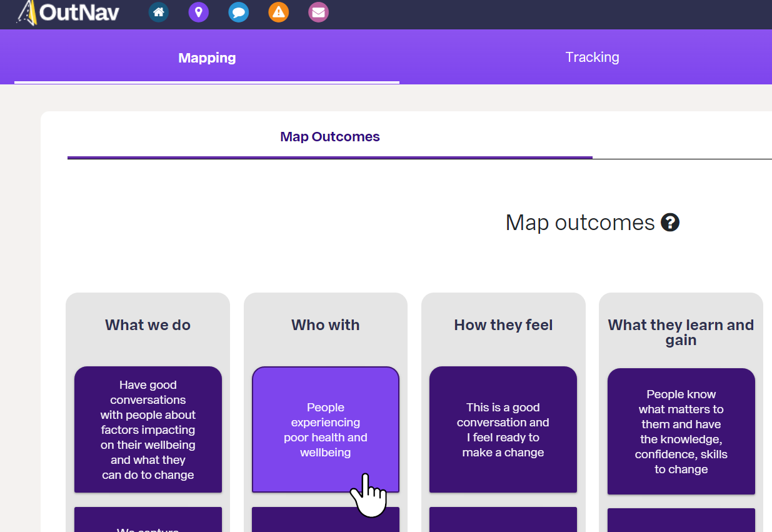Screen dimensions: 772x532
Task: Select 'People experiencing poor health' card
Action: 326,429
